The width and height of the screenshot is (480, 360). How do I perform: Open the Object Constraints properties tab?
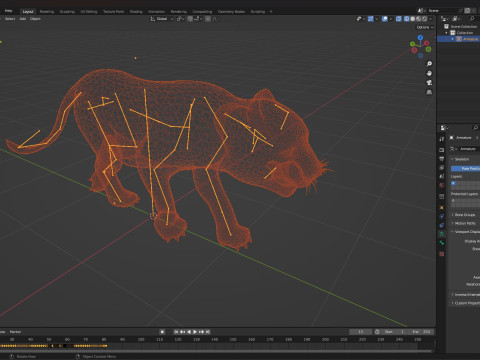coord(442,226)
